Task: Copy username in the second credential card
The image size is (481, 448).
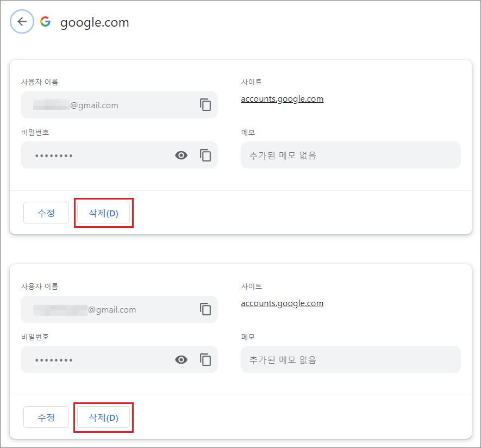Action: coord(205,309)
